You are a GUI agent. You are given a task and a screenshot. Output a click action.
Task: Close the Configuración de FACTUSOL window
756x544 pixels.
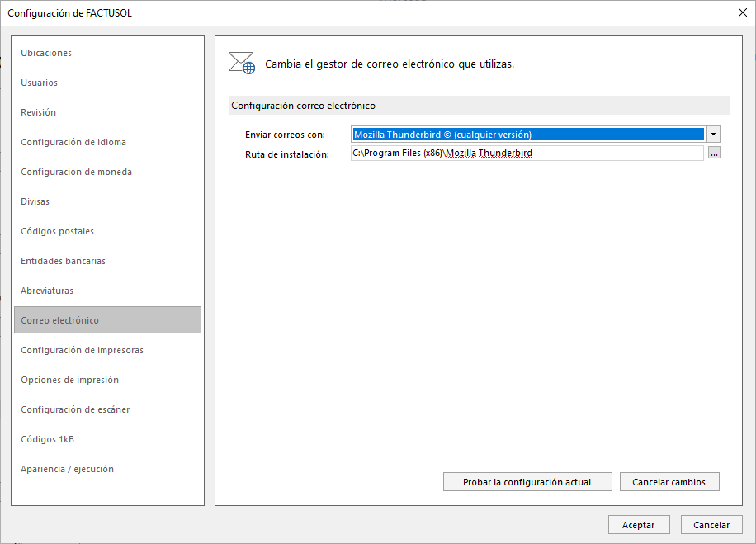[x=743, y=12]
